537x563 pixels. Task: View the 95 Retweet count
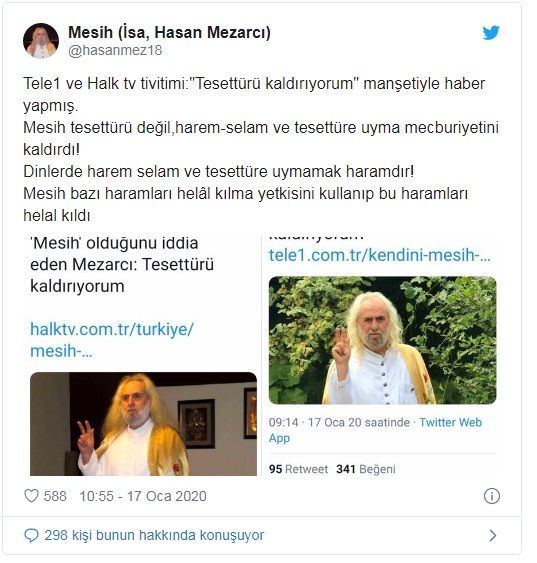point(298,469)
